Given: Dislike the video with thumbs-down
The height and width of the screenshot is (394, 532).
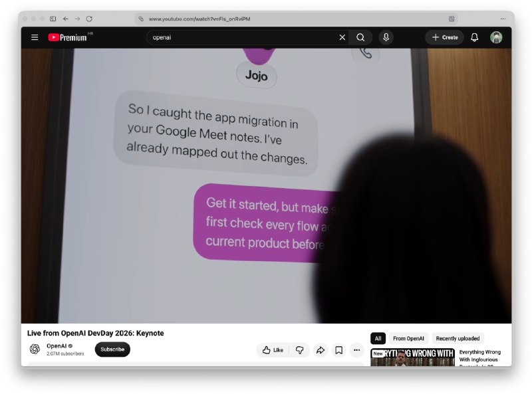Looking at the screenshot, I should click(300, 350).
